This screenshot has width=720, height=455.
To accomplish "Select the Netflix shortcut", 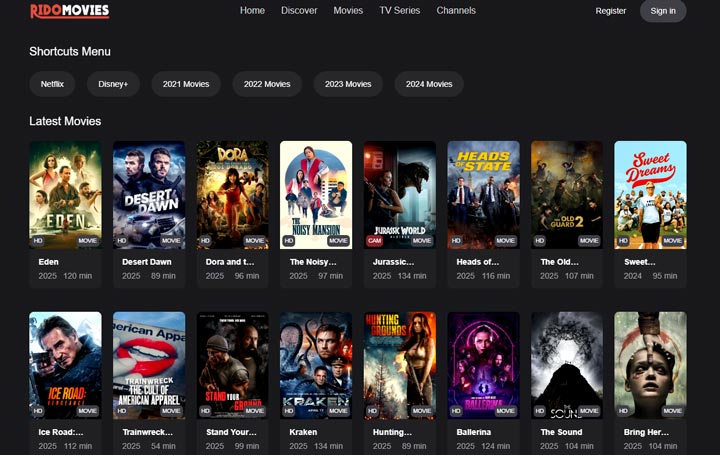I will click(x=52, y=84).
